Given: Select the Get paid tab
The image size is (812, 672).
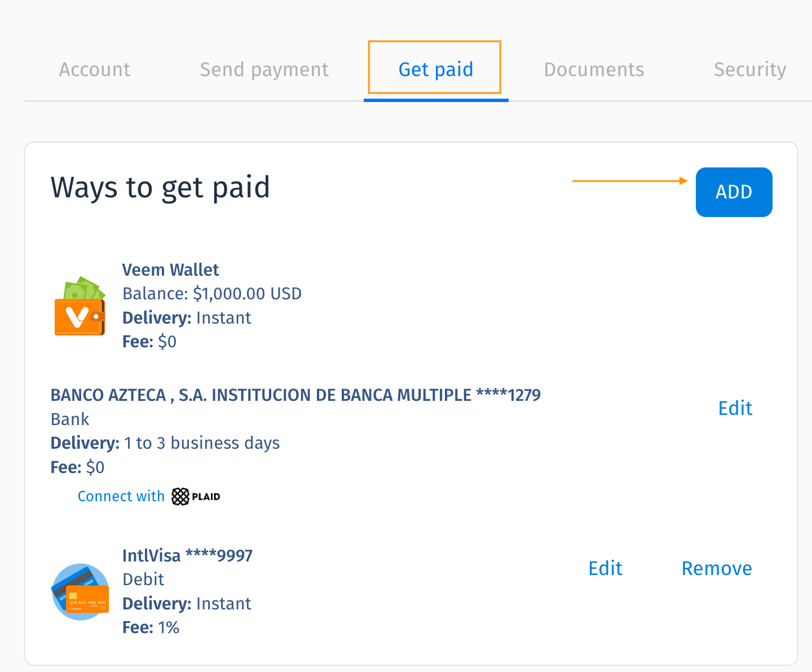Looking at the screenshot, I should pyautogui.click(x=435, y=69).
